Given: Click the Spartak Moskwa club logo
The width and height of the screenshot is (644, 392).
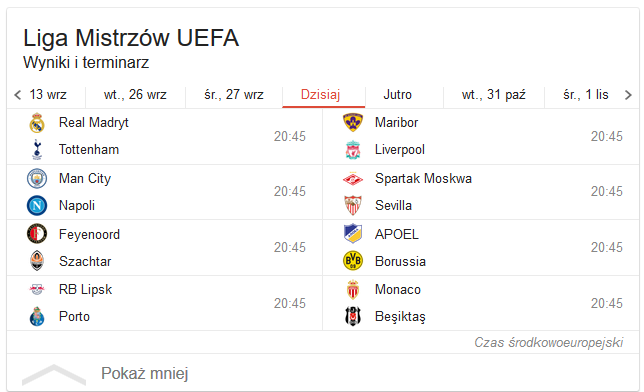Looking at the screenshot, I should [353, 179].
